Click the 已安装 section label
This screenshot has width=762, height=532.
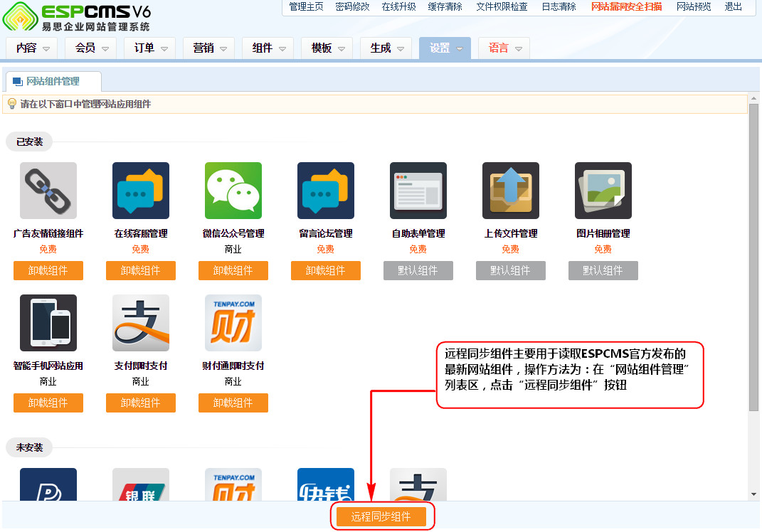(30, 142)
